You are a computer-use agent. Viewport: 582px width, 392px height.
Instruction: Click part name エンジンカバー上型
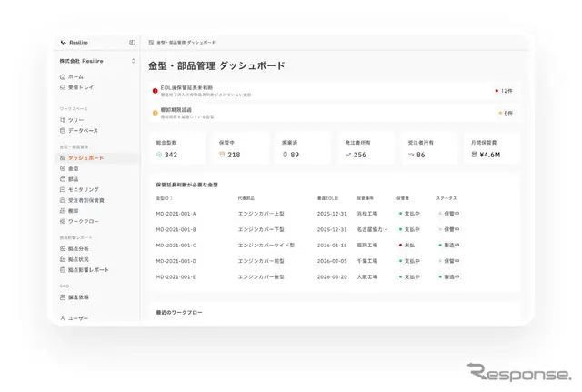coord(261,214)
